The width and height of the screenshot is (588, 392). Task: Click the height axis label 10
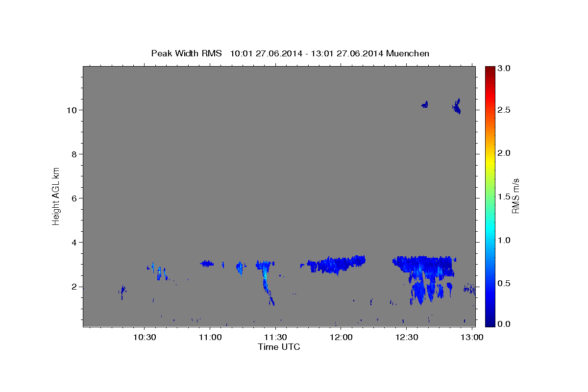[73, 110]
